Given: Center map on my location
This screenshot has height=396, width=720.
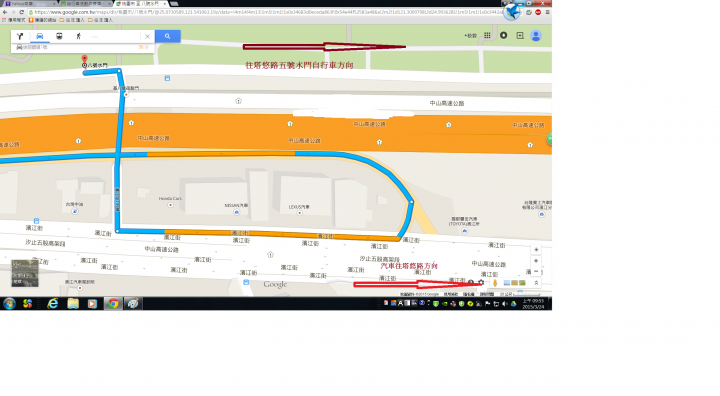Looking at the screenshot, I should tap(536, 250).
